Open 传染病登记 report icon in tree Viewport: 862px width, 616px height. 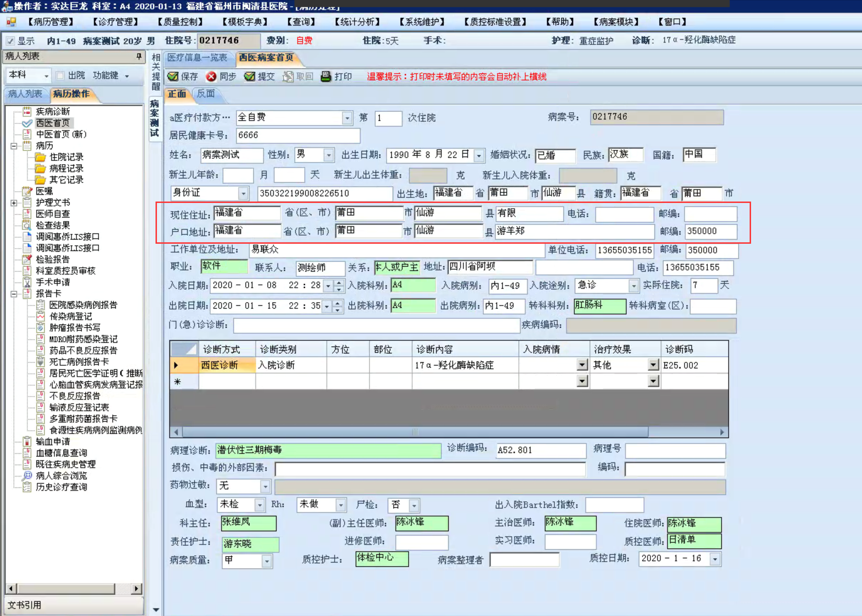click(x=41, y=316)
